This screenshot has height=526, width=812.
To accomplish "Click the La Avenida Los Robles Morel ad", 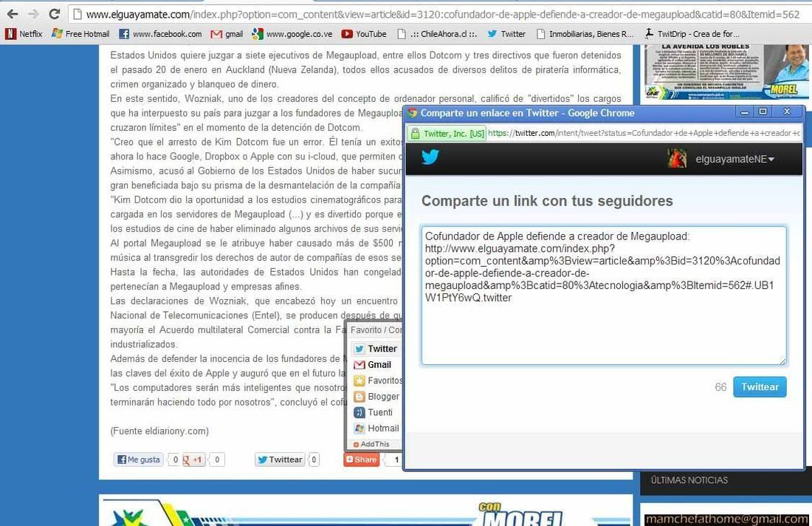I will 727,72.
